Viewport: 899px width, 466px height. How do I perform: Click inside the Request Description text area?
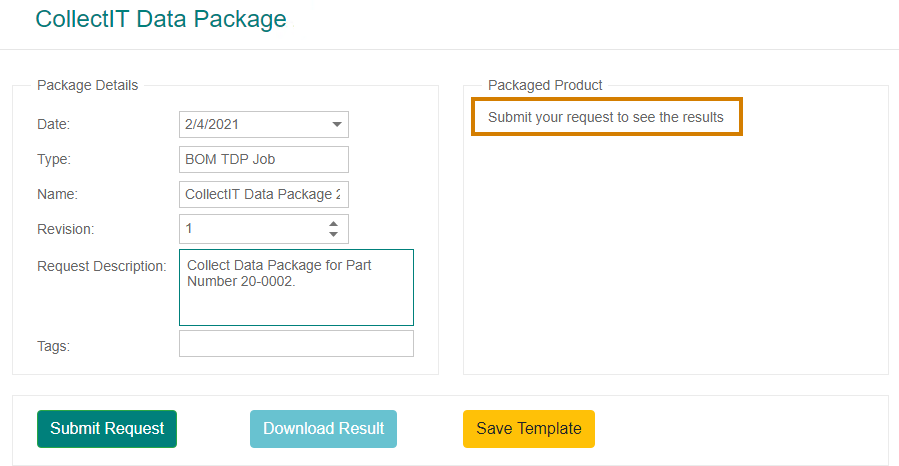tap(296, 287)
